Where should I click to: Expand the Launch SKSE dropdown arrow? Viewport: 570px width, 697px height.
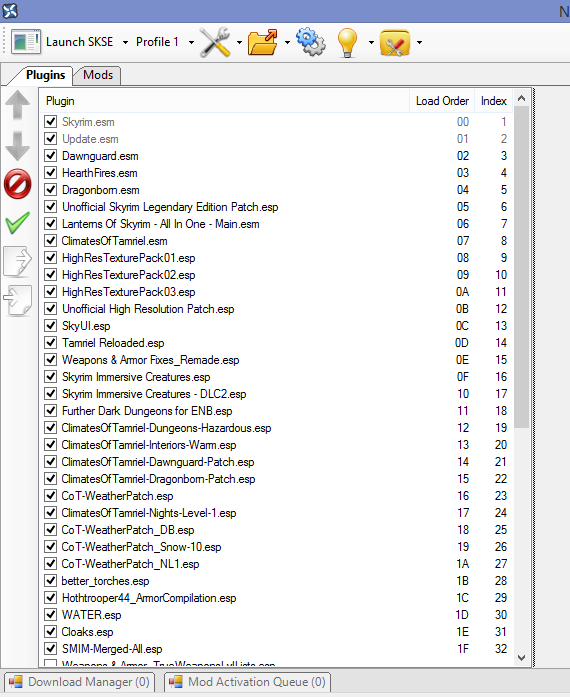[125, 43]
